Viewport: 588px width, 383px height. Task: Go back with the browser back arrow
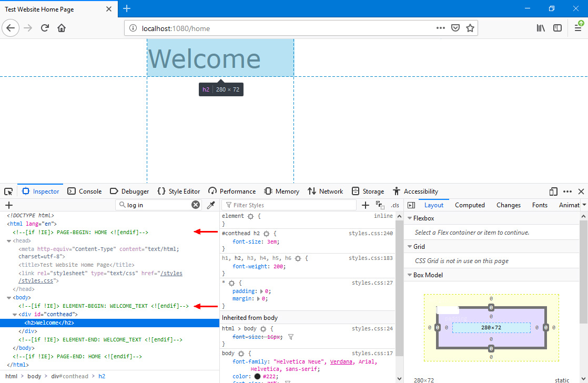tap(11, 28)
